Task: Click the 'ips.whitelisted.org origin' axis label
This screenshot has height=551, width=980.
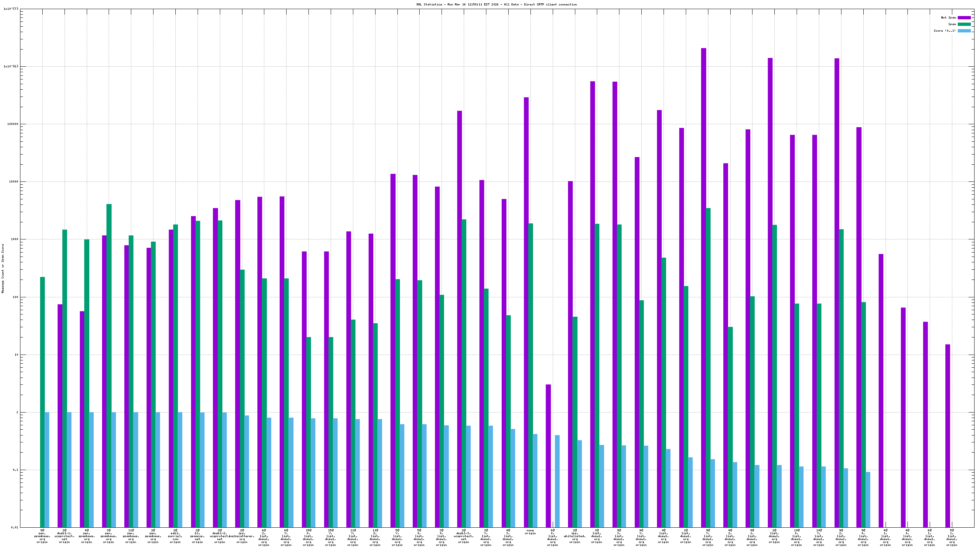Action: pos(575,536)
